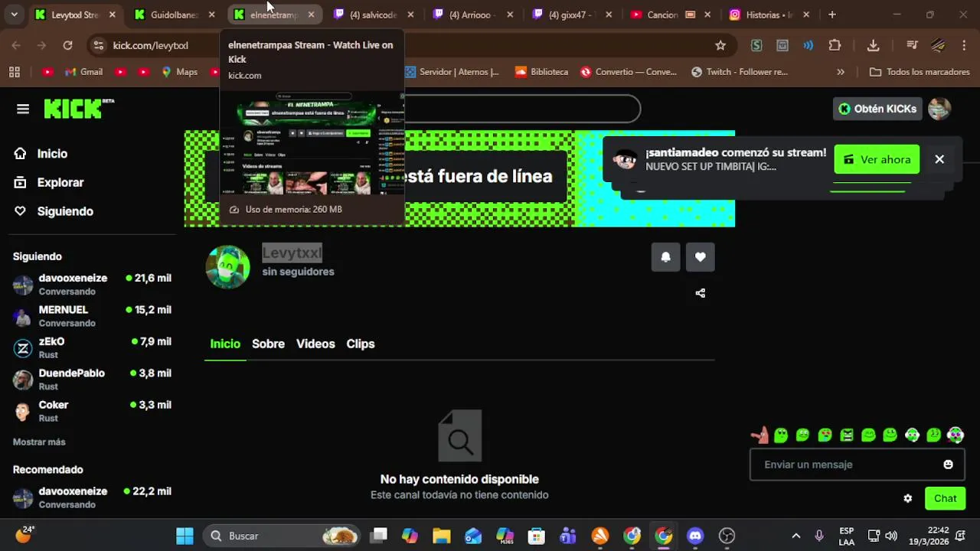Open davooxeneize under Recomendado
Image resolution: width=980 pixels, height=551 pixels.
click(92, 497)
